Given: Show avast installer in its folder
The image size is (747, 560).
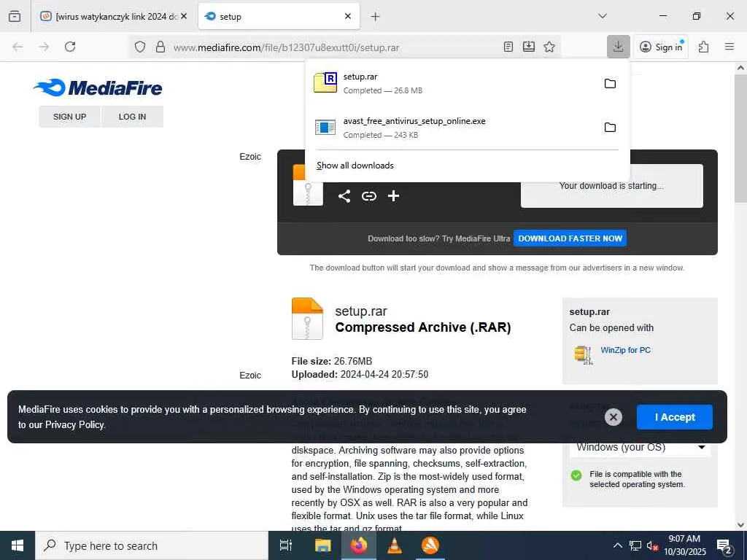Looking at the screenshot, I should tap(610, 127).
